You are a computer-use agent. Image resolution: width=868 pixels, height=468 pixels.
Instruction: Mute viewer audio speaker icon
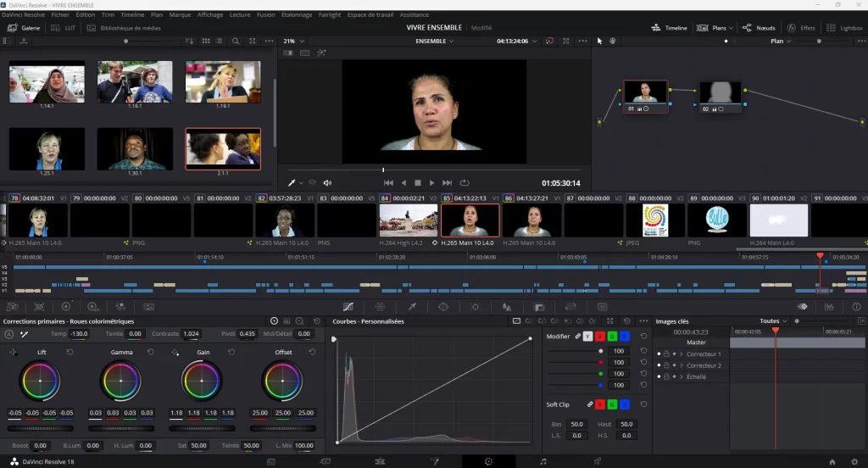(x=327, y=183)
